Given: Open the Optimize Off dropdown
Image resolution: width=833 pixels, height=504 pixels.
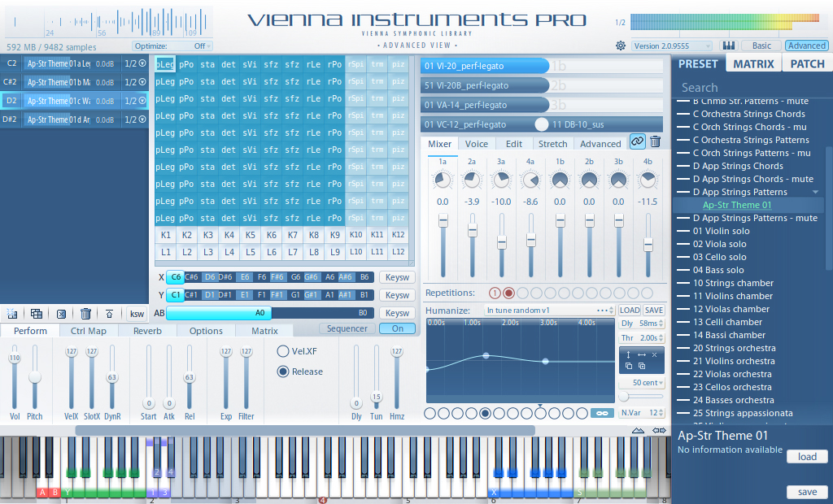Looking at the screenshot, I should point(172,46).
